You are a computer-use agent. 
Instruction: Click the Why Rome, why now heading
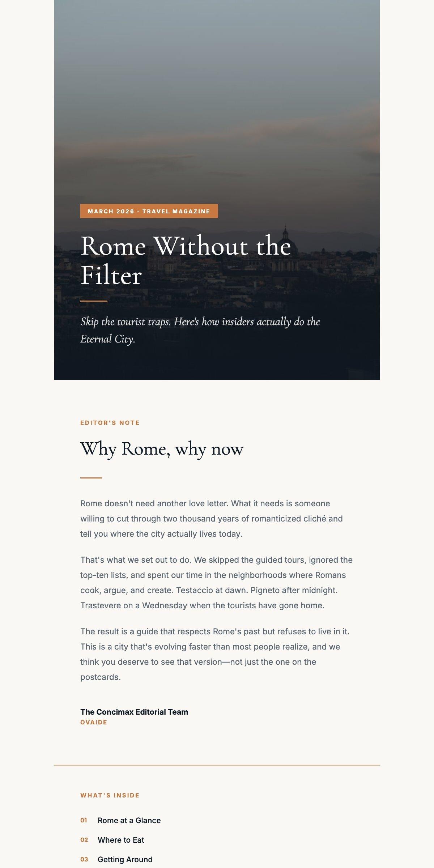point(162,449)
